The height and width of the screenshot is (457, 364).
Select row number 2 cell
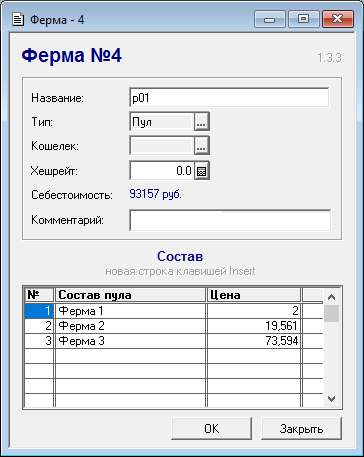tap(39, 326)
